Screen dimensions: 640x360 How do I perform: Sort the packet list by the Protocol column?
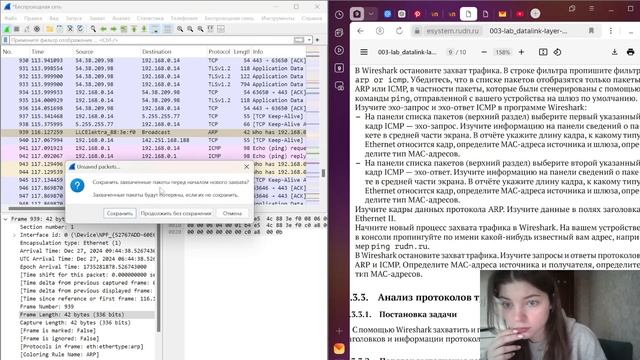pos(219,52)
